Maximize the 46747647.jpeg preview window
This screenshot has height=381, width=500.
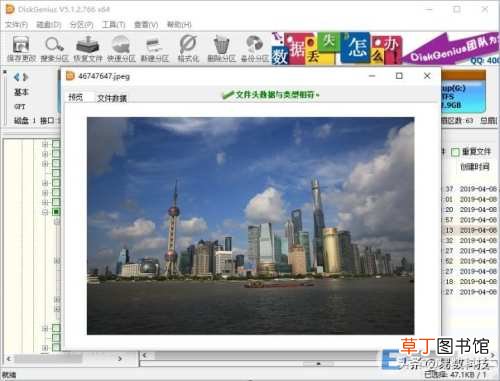tap(399, 76)
